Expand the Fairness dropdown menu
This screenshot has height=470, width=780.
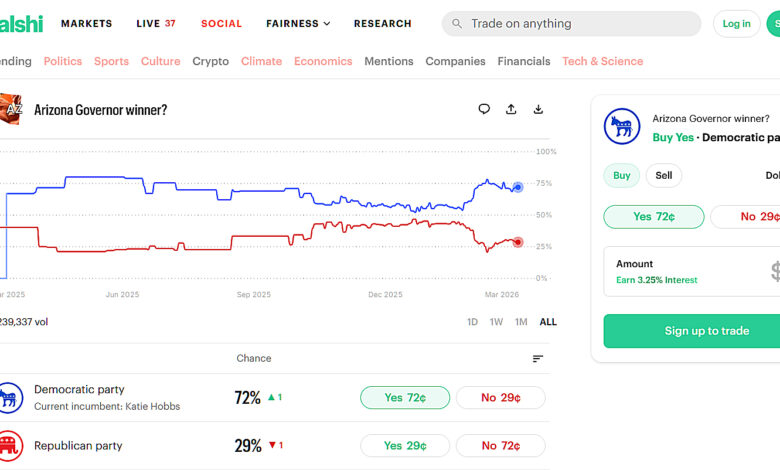pyautogui.click(x=298, y=23)
